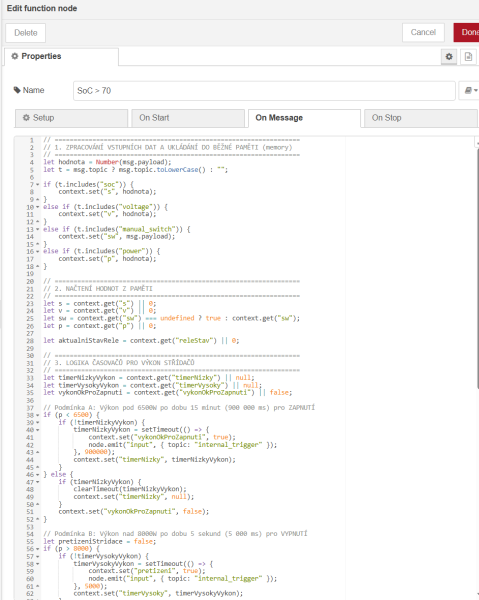479x600 pixels.
Task: Open node settings gear icon
Action: point(449,57)
